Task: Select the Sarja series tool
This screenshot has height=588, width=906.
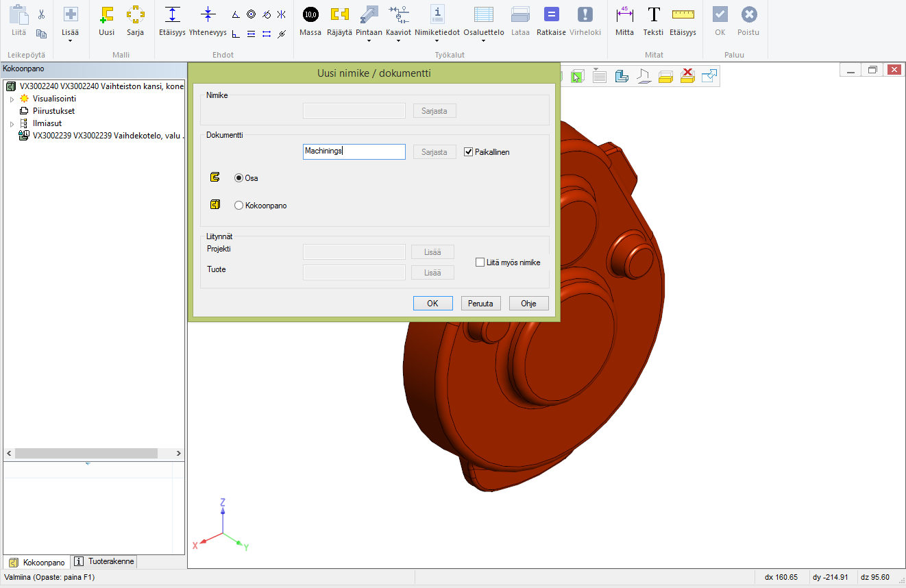Action: [135, 20]
